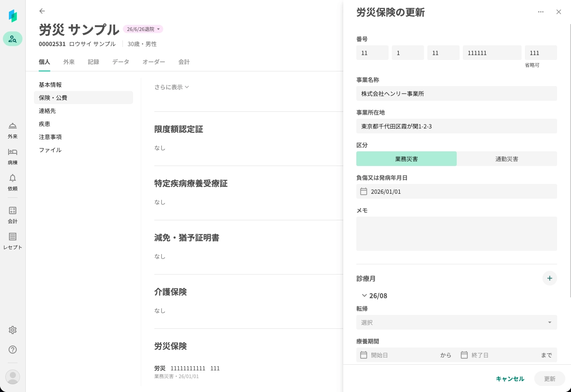Click the Henry app logo icon

pyautogui.click(x=13, y=16)
